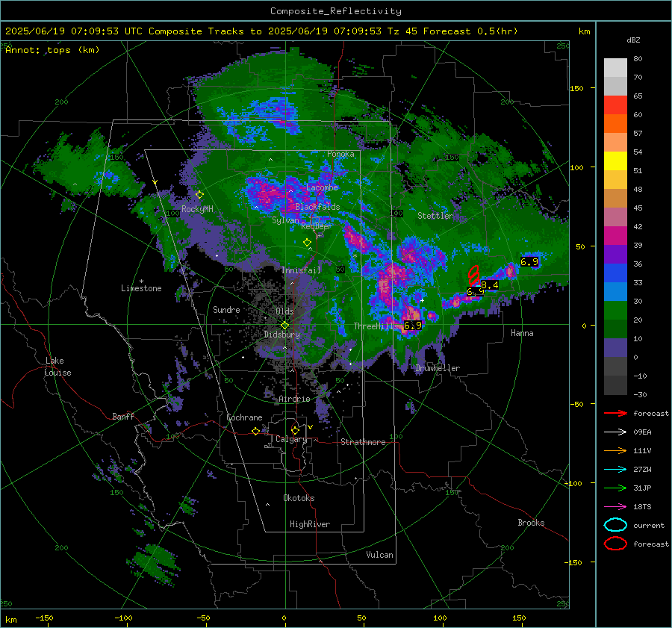This screenshot has height=628, width=672.
Task: Select the Vulcan label
Action: (x=380, y=555)
